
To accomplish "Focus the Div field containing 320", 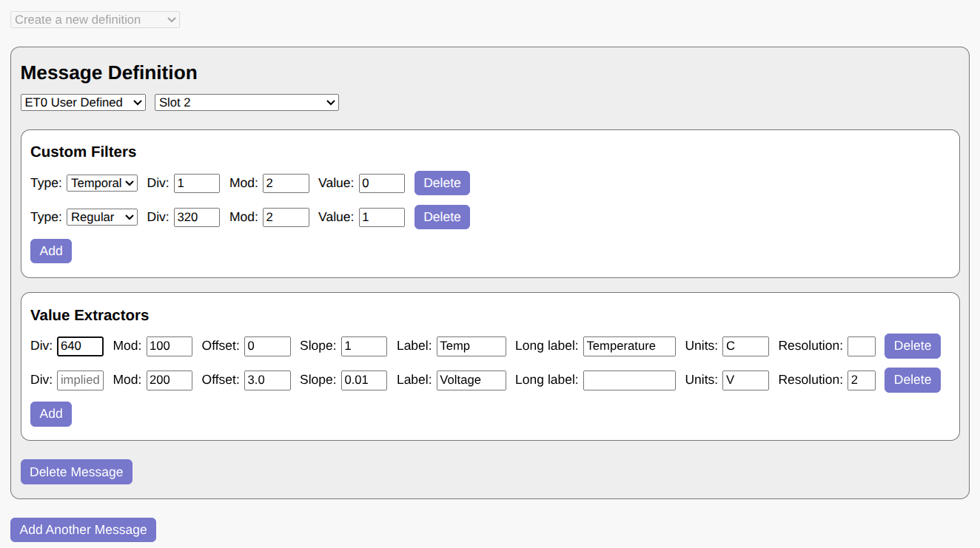I will pyautogui.click(x=197, y=217).
